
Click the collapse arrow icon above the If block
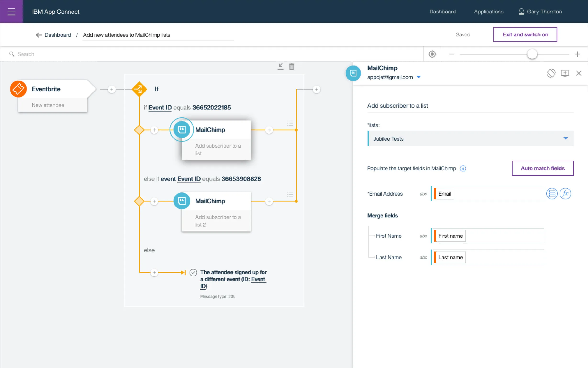pos(280,66)
